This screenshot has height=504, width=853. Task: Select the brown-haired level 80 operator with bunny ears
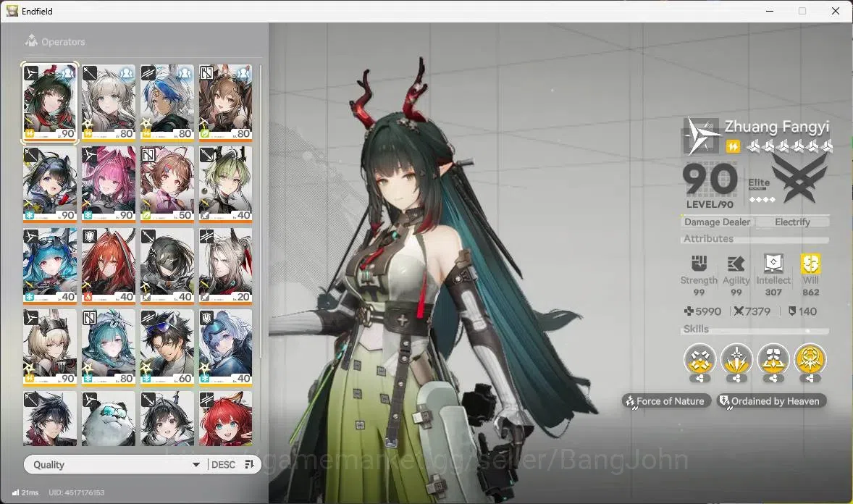click(225, 102)
